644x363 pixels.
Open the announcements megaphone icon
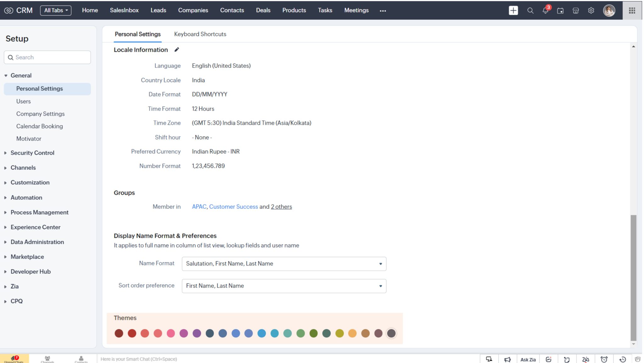(x=508, y=359)
